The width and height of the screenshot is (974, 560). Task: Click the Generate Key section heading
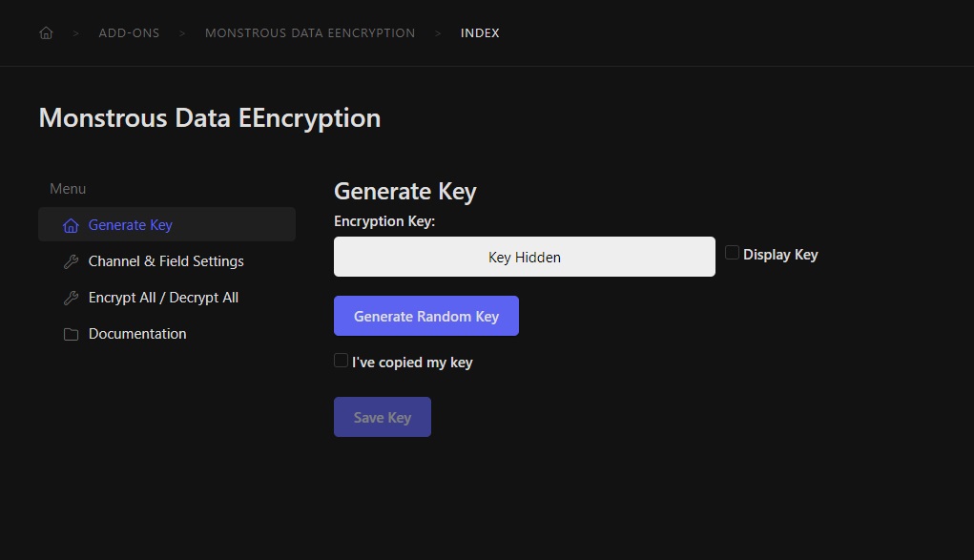point(404,191)
